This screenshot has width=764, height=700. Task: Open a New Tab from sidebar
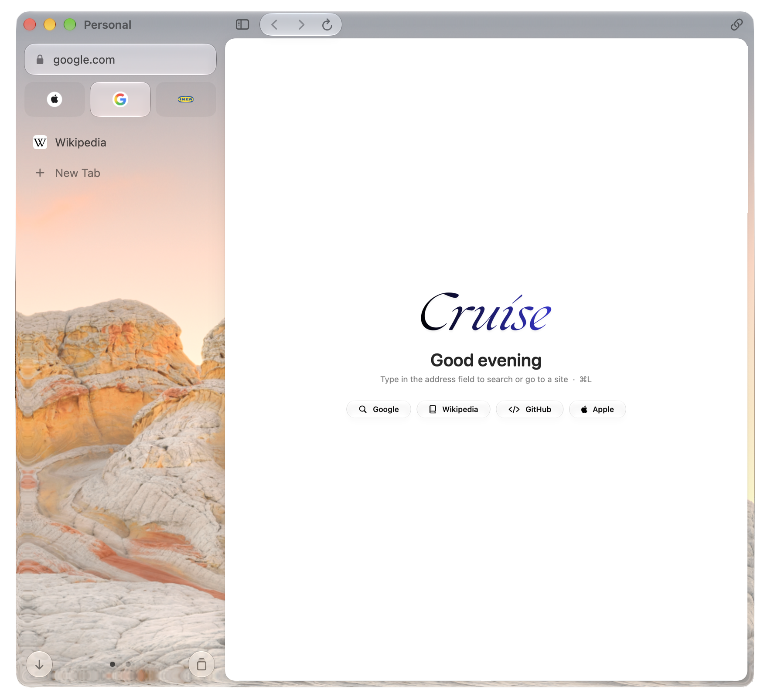120,173
